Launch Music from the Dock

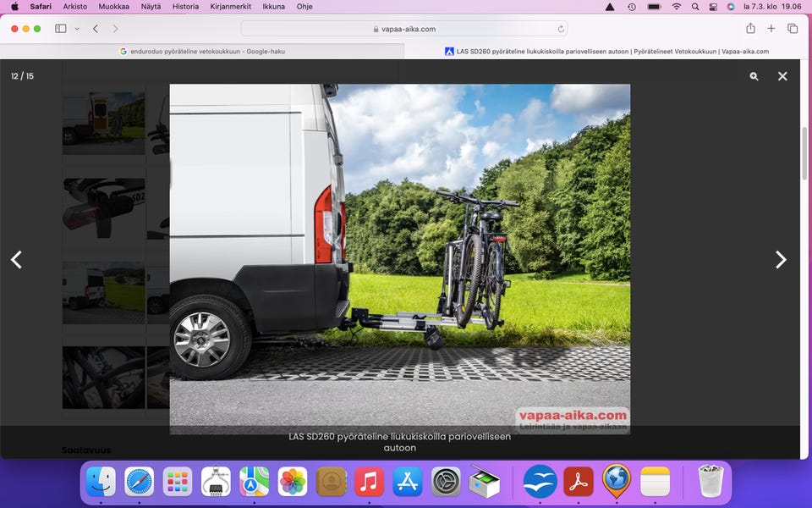[x=370, y=482]
